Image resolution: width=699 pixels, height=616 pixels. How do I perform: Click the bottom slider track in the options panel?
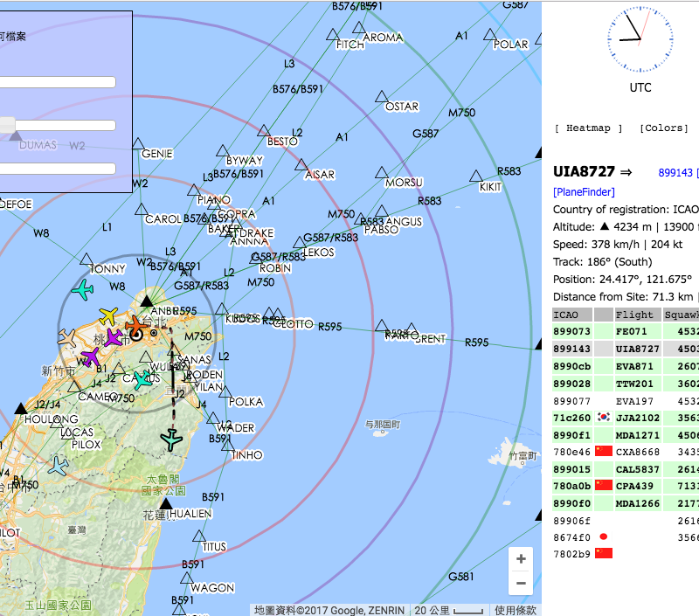click(58, 169)
